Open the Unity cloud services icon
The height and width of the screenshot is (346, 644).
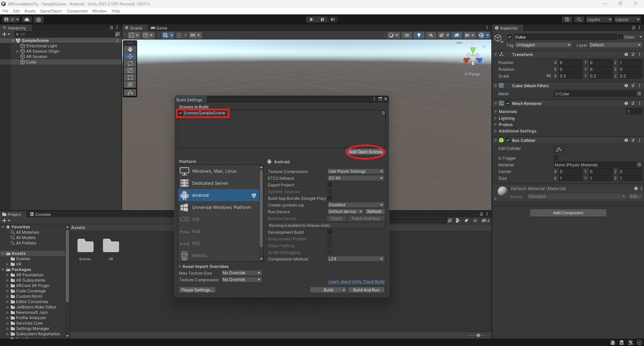(27, 19)
